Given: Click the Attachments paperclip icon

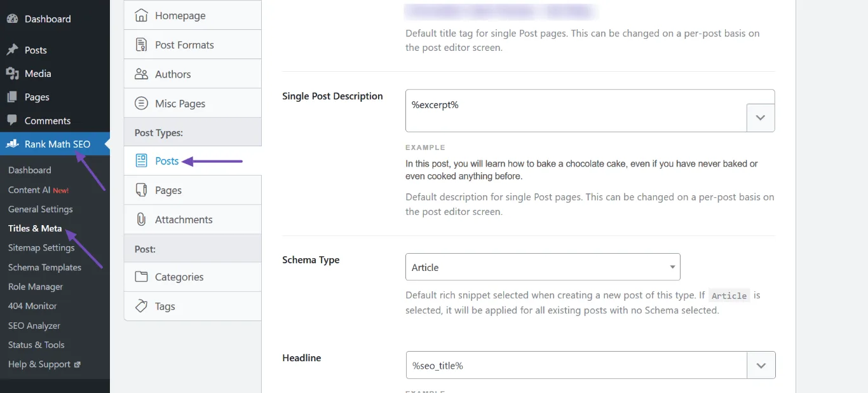Looking at the screenshot, I should point(141,219).
